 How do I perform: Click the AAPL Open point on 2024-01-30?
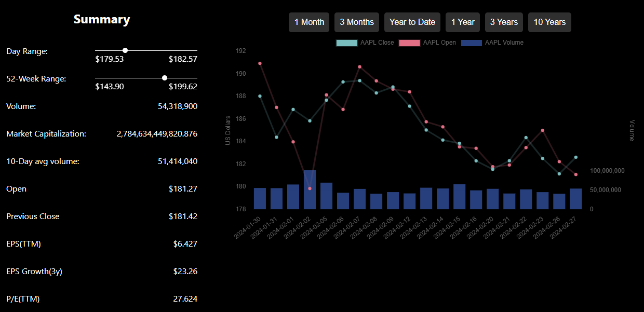pos(260,63)
